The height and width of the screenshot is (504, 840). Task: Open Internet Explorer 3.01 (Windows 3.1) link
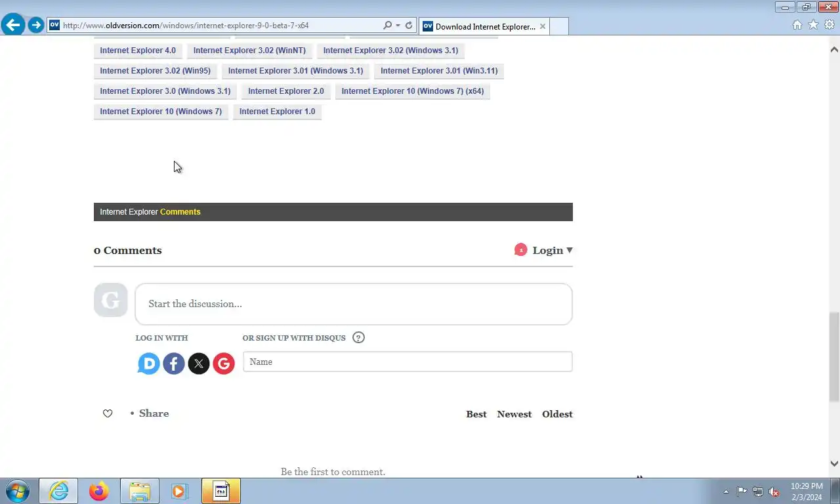pyautogui.click(x=295, y=71)
